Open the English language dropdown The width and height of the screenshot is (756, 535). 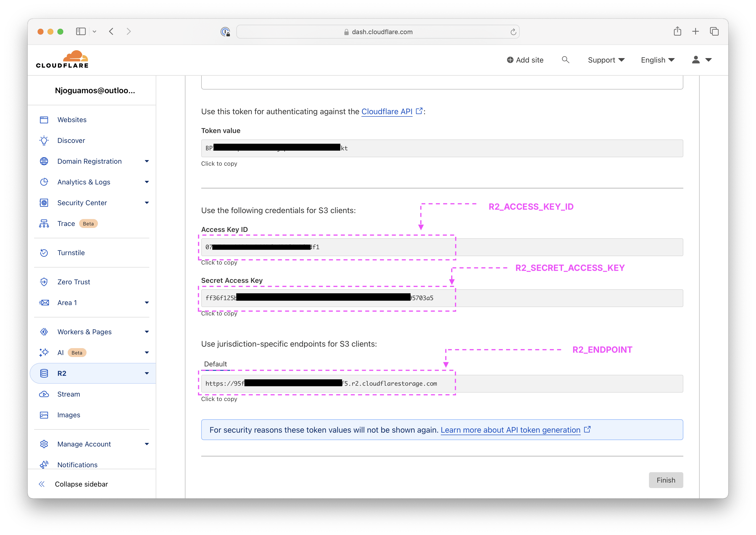658,60
